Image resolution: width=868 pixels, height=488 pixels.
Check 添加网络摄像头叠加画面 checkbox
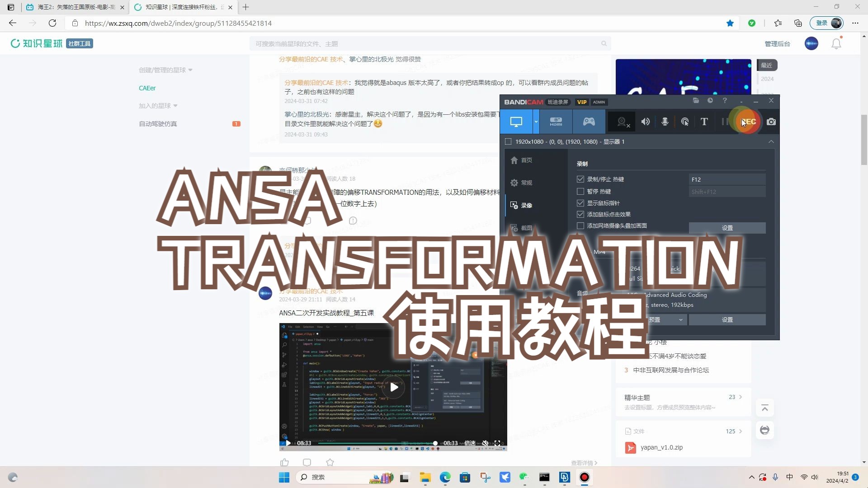tap(580, 225)
